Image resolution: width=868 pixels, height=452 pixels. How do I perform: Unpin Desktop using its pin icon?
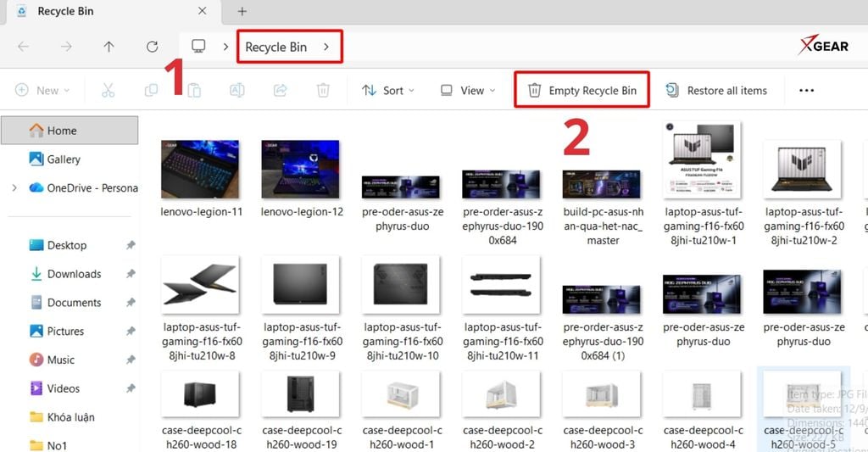[x=131, y=245]
